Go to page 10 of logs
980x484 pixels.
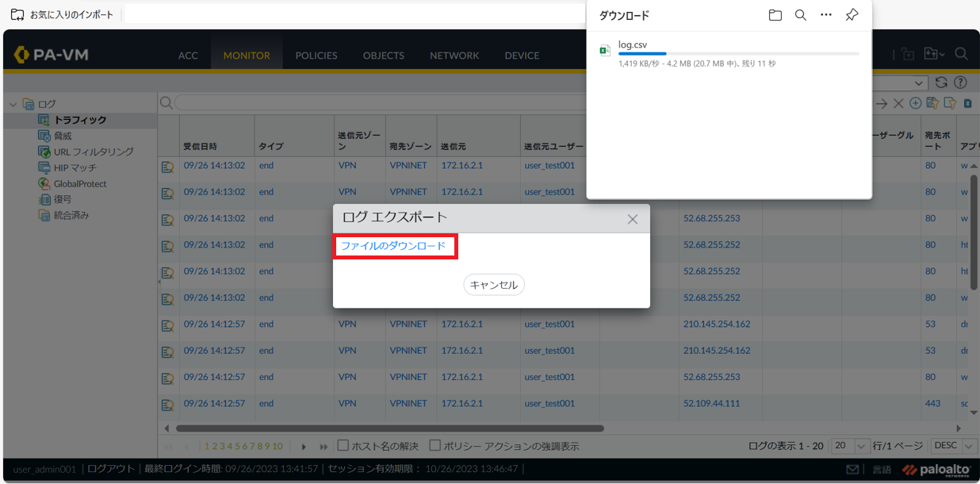coord(278,447)
